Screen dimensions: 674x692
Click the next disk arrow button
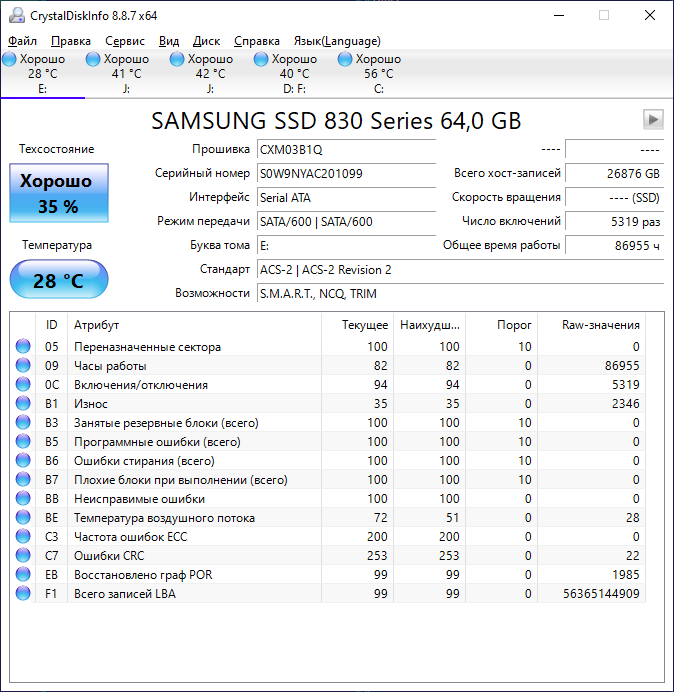653,119
